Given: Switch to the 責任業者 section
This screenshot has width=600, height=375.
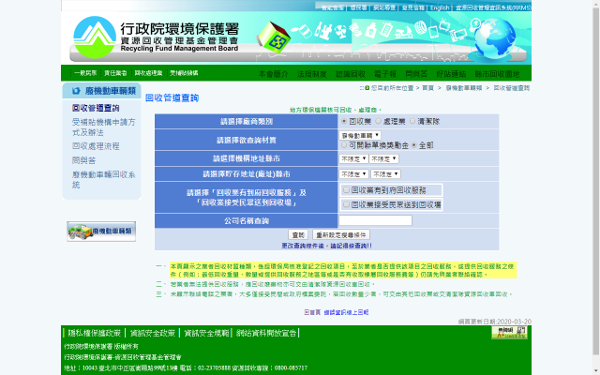Looking at the screenshot, I should click(116, 73).
